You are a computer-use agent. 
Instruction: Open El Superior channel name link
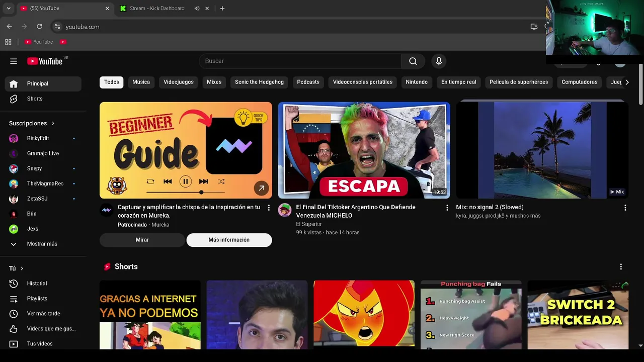(309, 224)
